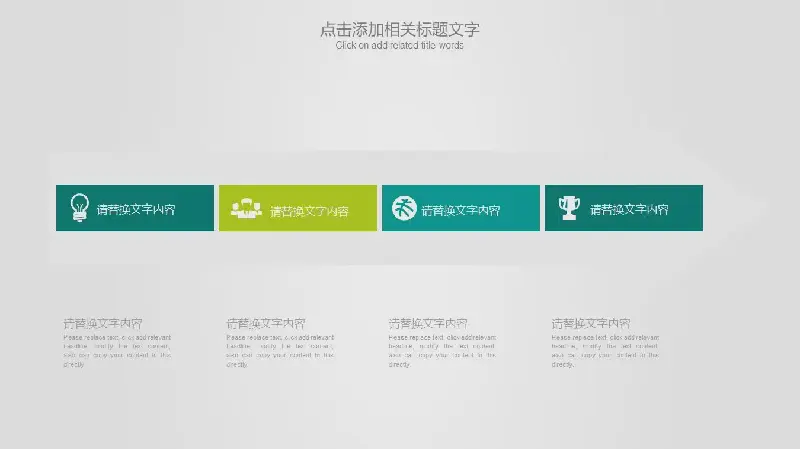Click the paragraph under the trophy column

click(x=605, y=351)
